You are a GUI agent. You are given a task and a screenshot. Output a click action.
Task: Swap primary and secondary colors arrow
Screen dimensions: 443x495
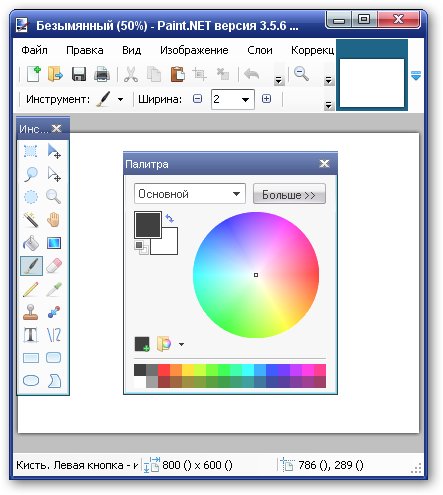[170, 219]
